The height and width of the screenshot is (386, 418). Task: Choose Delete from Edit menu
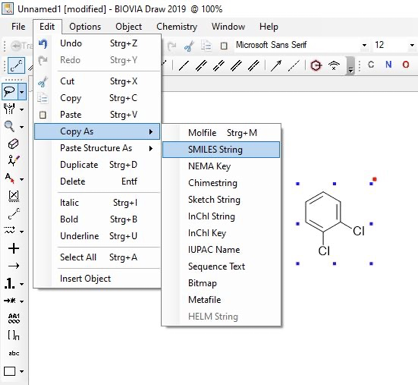point(97,181)
